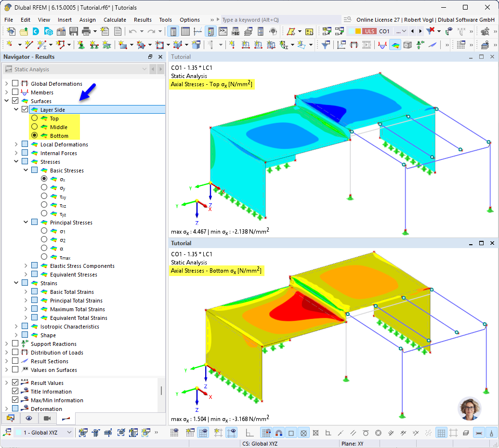Click the results animation filmstrip icon

(x=367, y=45)
